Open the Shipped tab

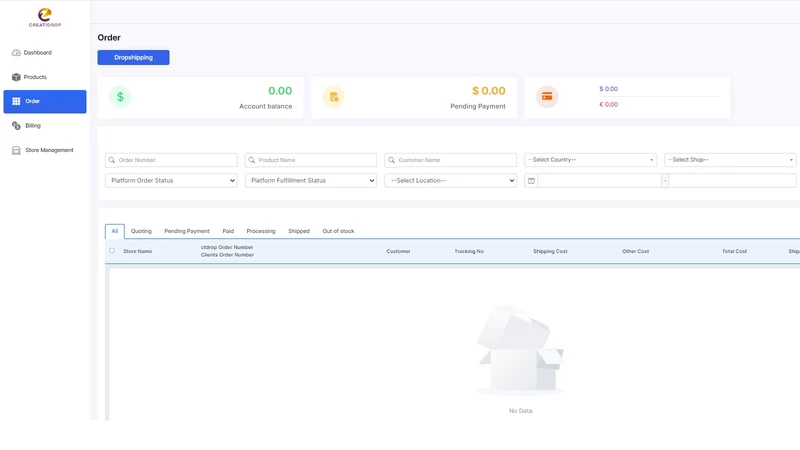click(x=299, y=231)
